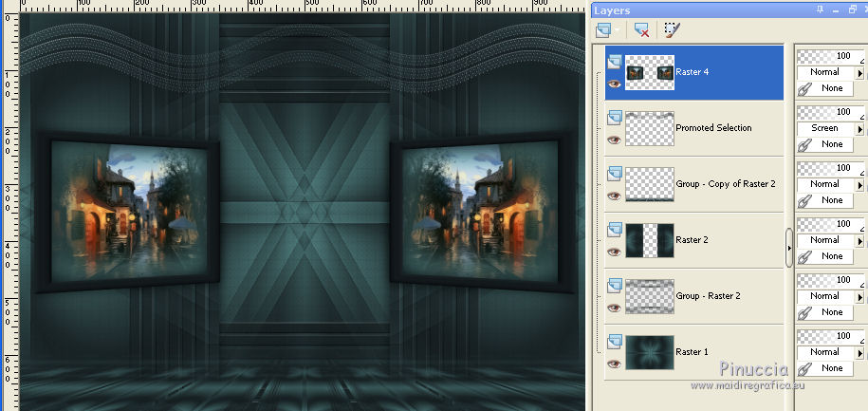Viewport: 868px width, 411px height.
Task: Toggle the eye icon for Raster 2
Action: tap(614, 252)
